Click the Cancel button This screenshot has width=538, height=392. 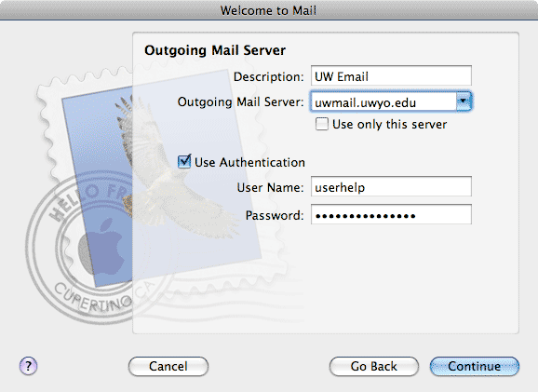point(168,366)
